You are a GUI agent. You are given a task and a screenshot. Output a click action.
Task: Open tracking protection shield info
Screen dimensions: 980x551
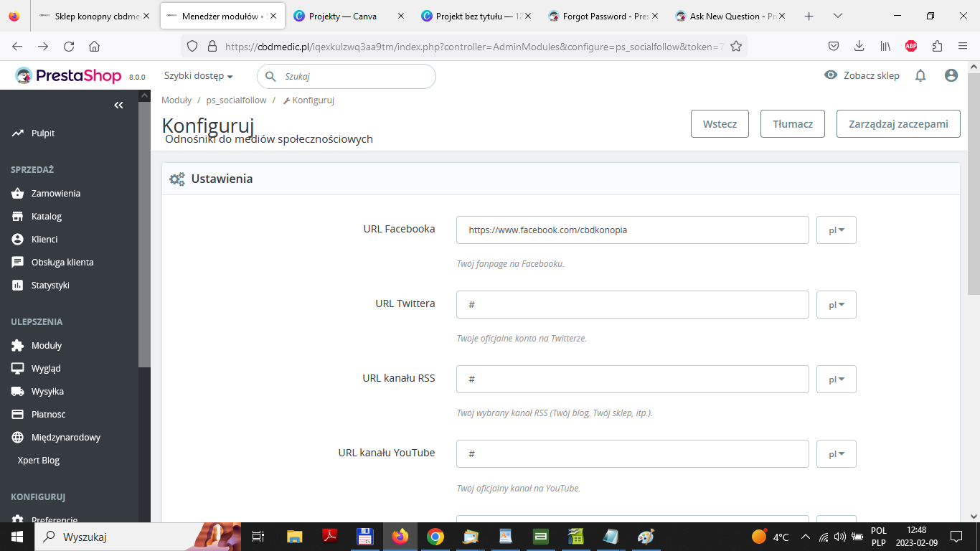pyautogui.click(x=192, y=46)
